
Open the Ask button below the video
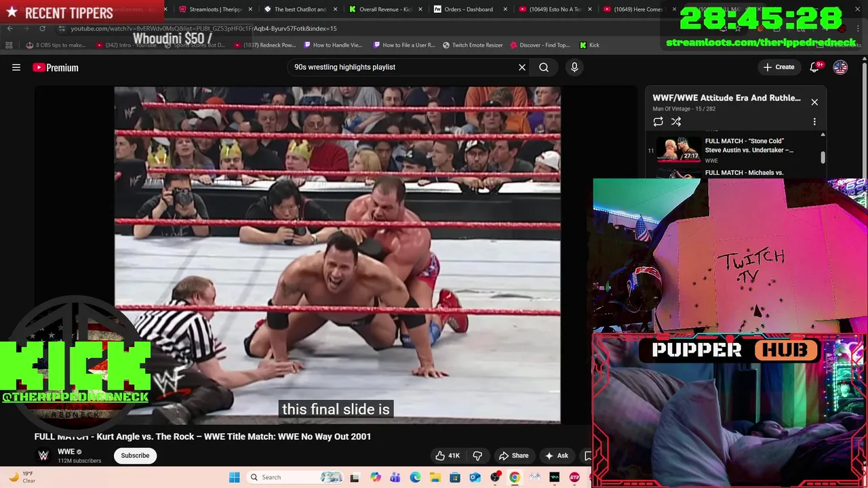(556, 455)
